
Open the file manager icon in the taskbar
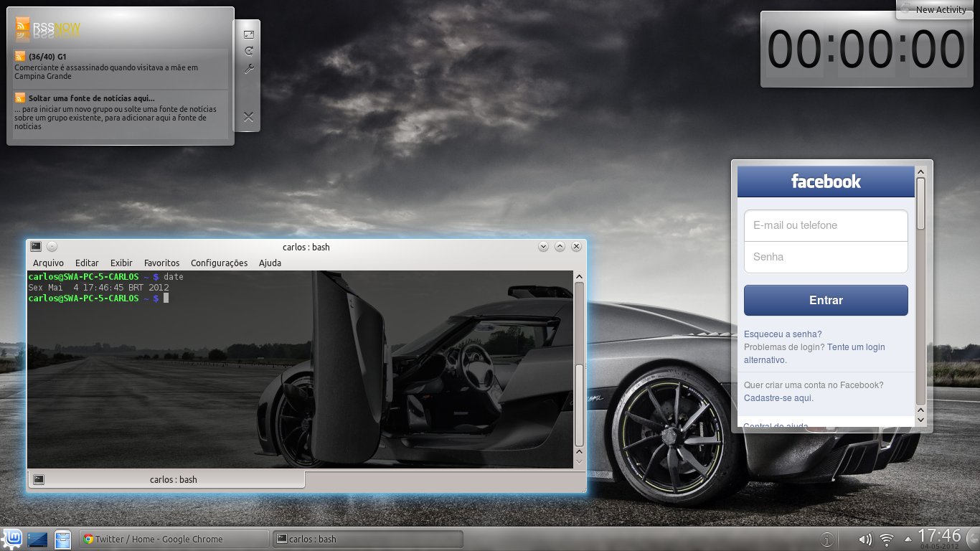[63, 539]
